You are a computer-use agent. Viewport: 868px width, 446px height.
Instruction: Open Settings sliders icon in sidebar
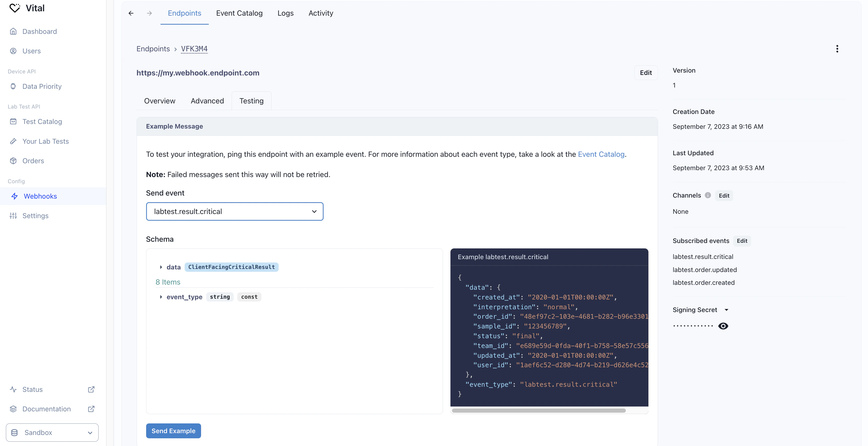coord(13,216)
